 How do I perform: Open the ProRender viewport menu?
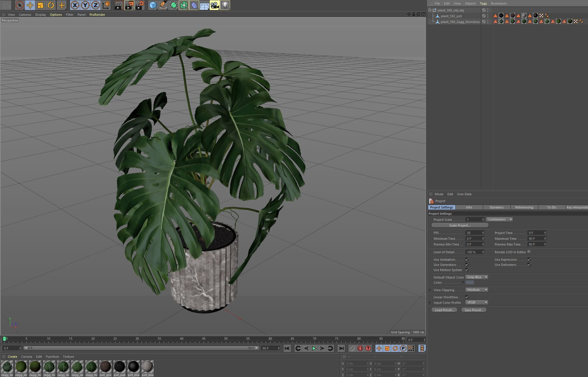pyautogui.click(x=97, y=15)
